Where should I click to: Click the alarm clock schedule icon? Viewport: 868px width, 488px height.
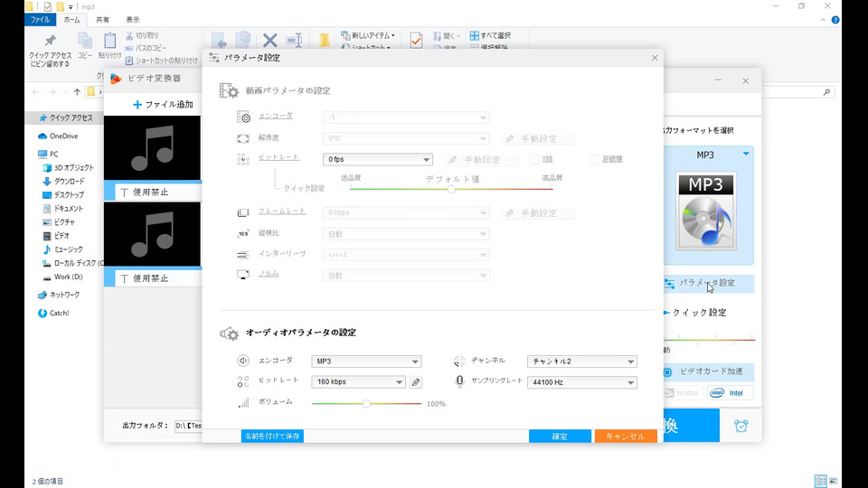pyautogui.click(x=741, y=426)
